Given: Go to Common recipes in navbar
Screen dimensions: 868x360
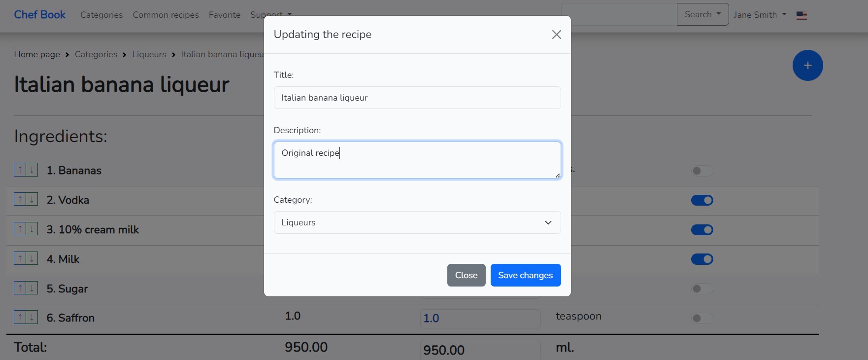Looking at the screenshot, I should (166, 15).
